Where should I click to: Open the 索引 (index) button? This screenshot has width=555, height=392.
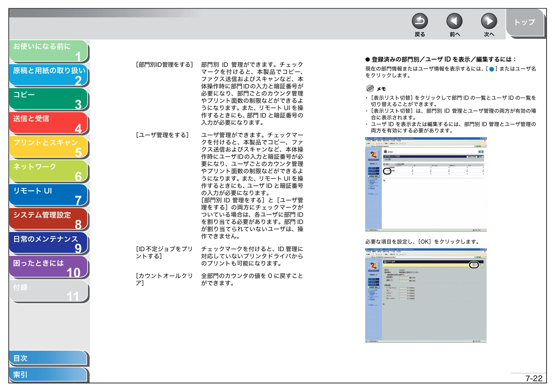pyautogui.click(x=49, y=375)
